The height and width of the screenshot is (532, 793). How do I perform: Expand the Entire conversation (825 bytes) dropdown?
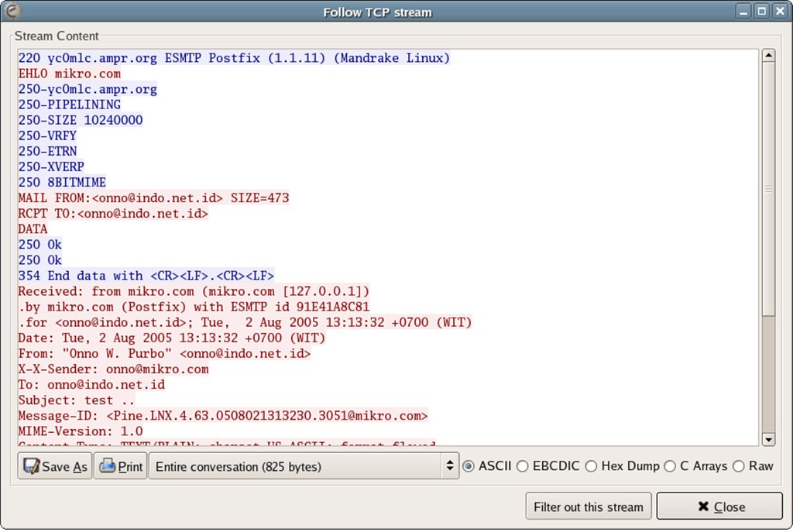(x=304, y=466)
